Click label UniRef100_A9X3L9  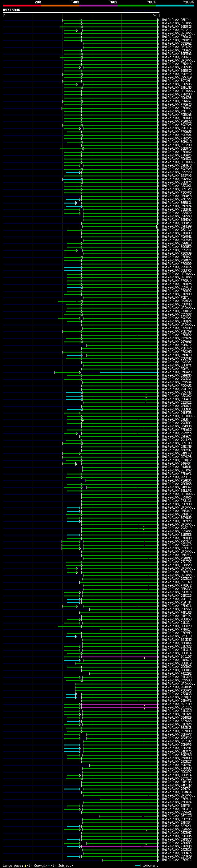[177, 545]
